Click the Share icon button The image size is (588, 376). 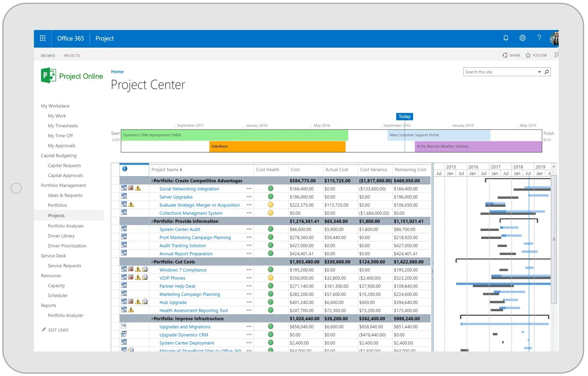click(505, 55)
